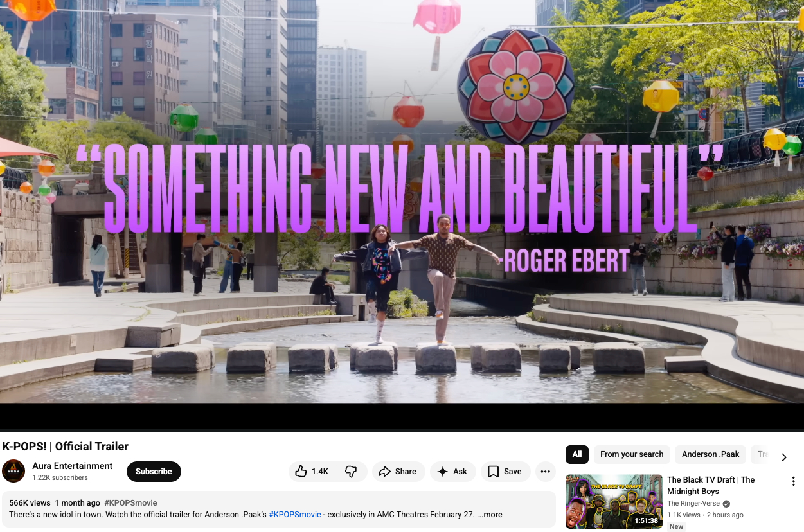This screenshot has width=804, height=532.
Task: Open the three-dot more actions menu beside Save
Action: (545, 472)
